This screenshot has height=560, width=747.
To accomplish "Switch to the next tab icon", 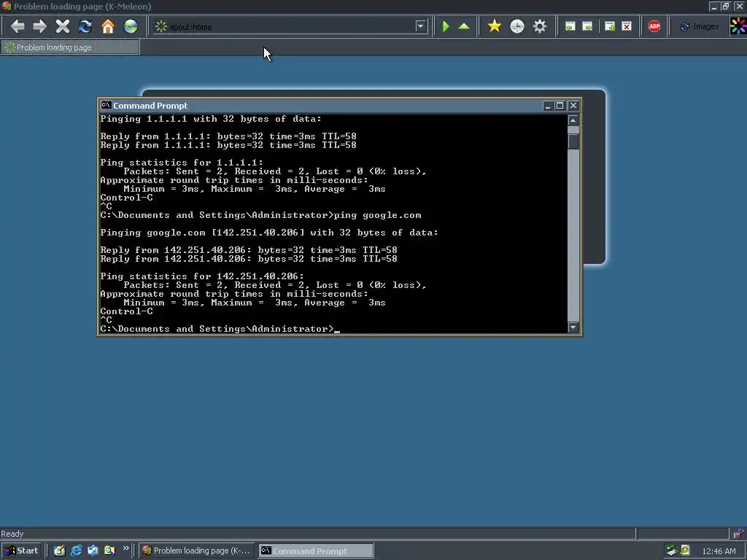I will point(587,27).
